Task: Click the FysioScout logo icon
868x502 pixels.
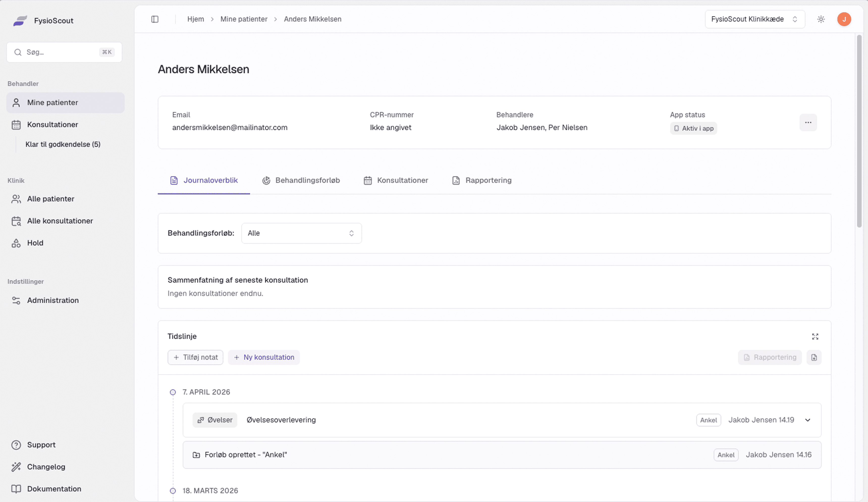Action: [x=20, y=21]
